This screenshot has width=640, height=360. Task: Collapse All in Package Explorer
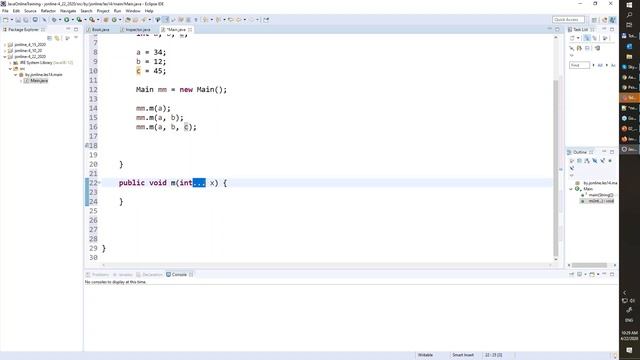50,38
